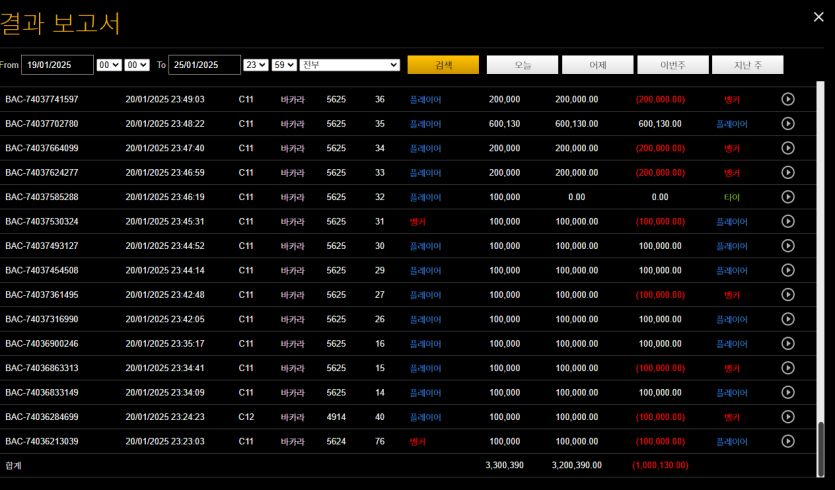Screen dimensions: 835x490
Task: Play replay for bet BAC-74037741597
Action: click(x=787, y=99)
